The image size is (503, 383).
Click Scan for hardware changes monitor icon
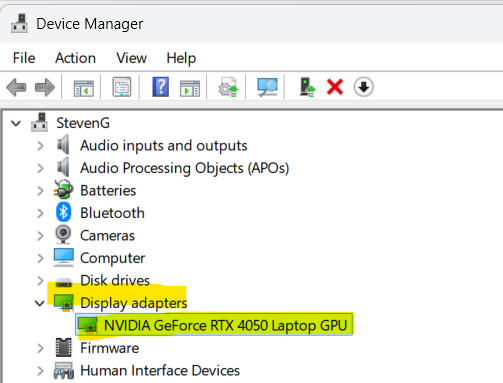(x=267, y=87)
